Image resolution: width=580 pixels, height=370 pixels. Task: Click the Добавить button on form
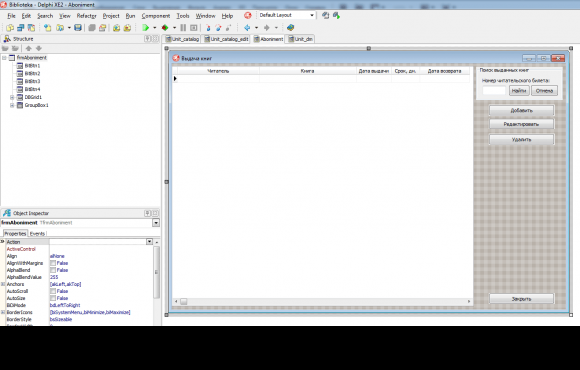coord(522,110)
